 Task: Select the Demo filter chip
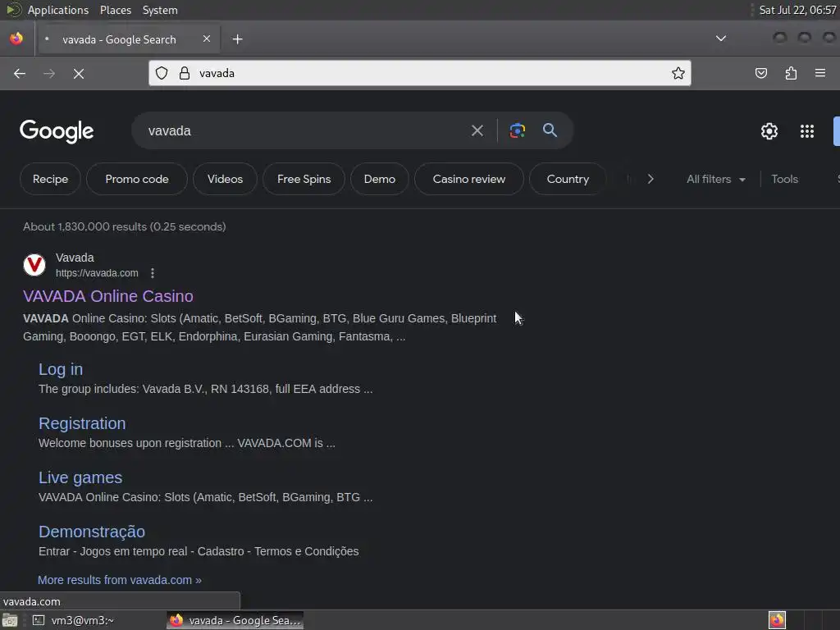point(379,179)
